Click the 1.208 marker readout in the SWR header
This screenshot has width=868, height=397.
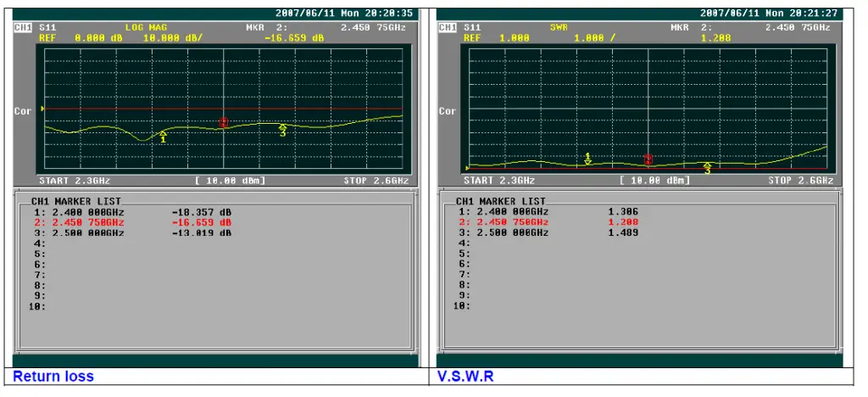[x=715, y=38]
